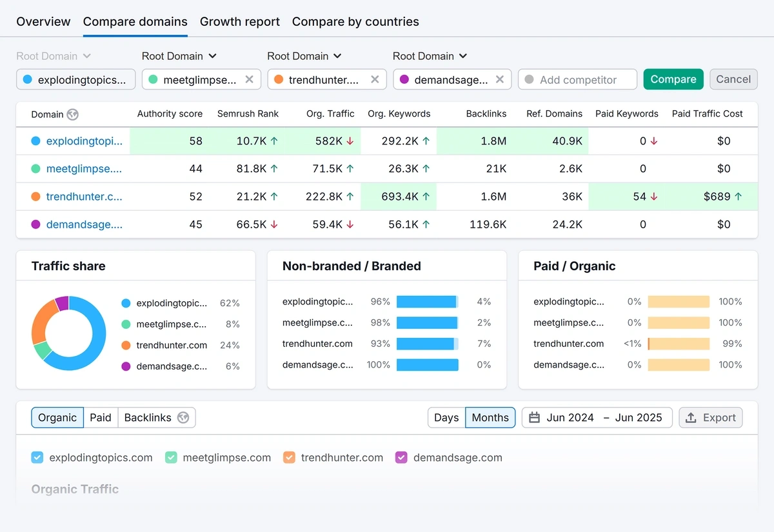
Task: Switch chart granularity to Months
Action: [x=490, y=417]
